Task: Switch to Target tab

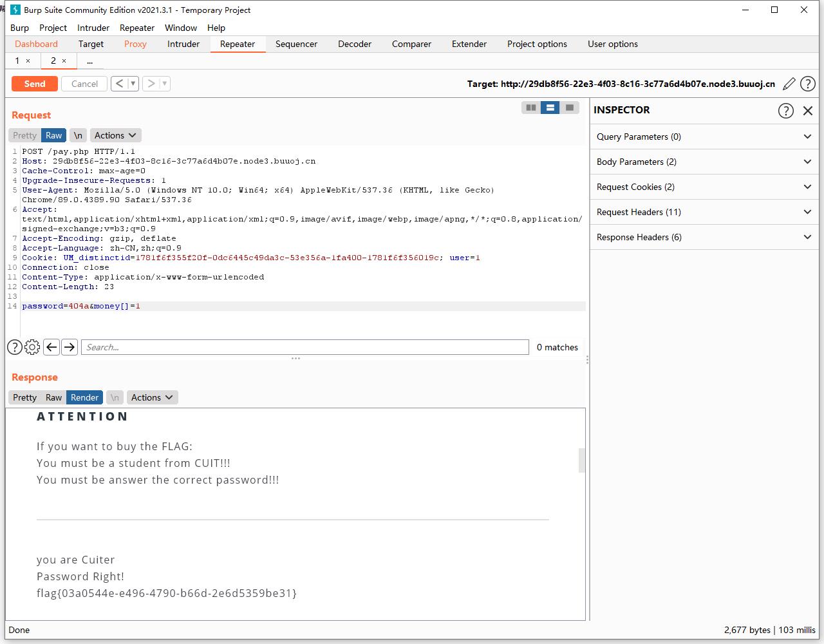Action: 91,44
